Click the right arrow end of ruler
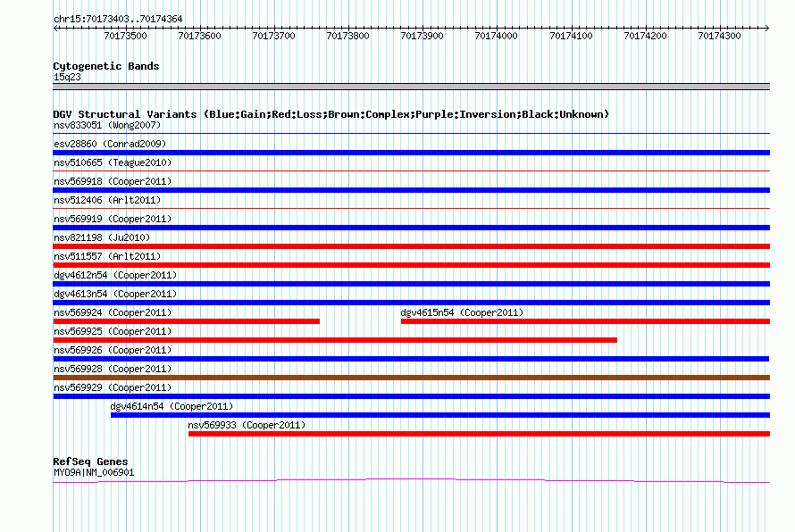The image size is (795, 532). tap(767, 29)
